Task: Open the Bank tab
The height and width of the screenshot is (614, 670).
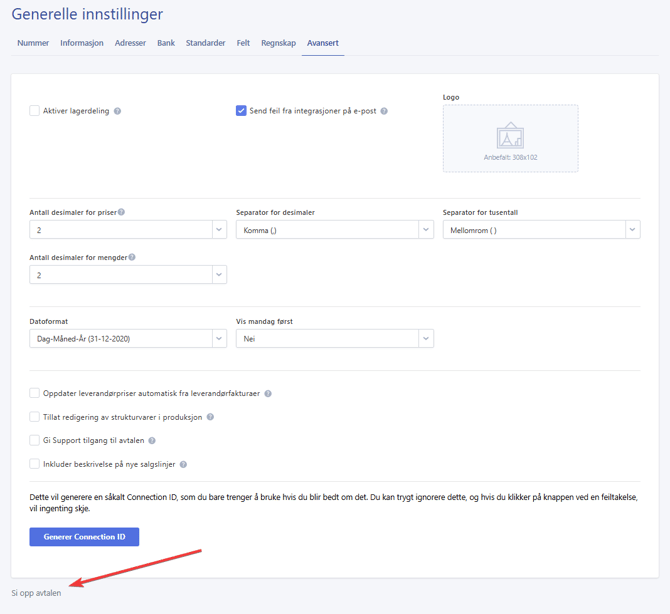Action: 166,43
